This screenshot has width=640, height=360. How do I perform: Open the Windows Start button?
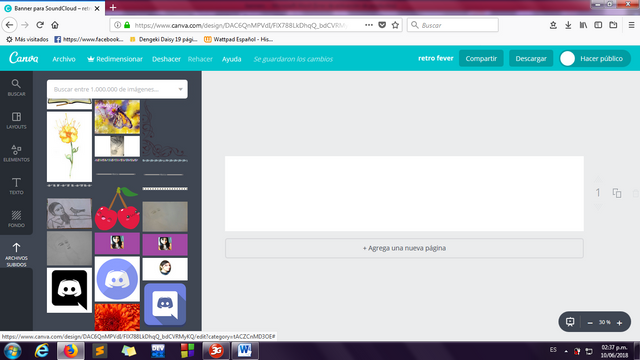[x=13, y=351]
